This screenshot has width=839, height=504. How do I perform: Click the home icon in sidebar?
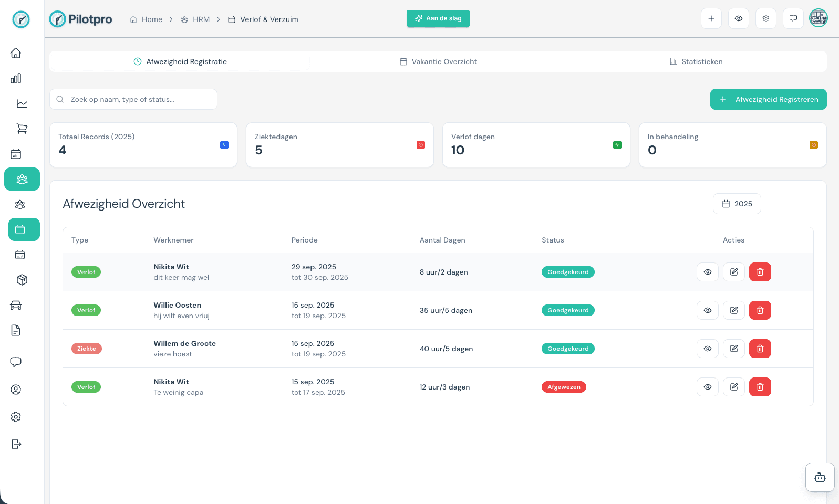[x=16, y=53]
